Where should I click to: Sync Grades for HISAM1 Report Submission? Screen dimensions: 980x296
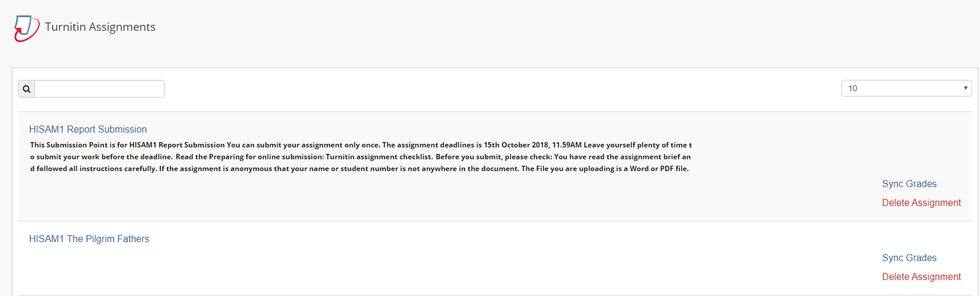[909, 184]
